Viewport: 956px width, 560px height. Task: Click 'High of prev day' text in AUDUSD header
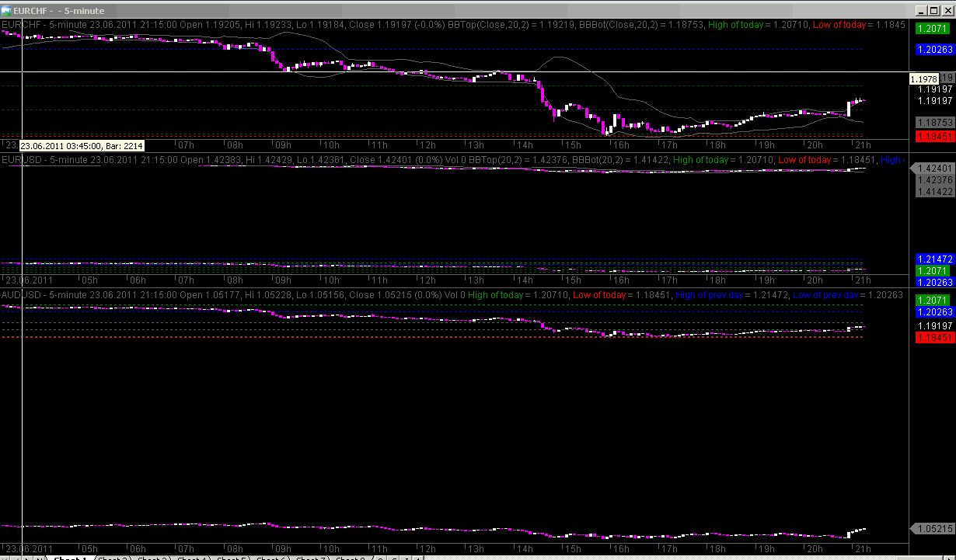click(x=711, y=295)
